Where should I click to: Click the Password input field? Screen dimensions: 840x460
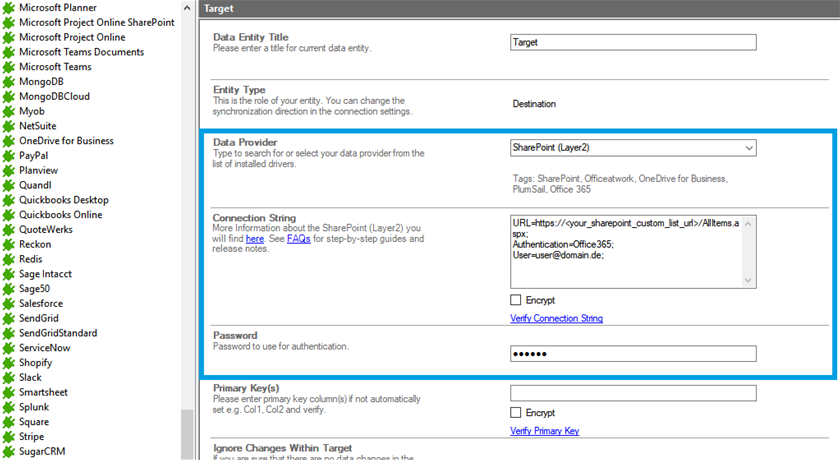tap(632, 354)
